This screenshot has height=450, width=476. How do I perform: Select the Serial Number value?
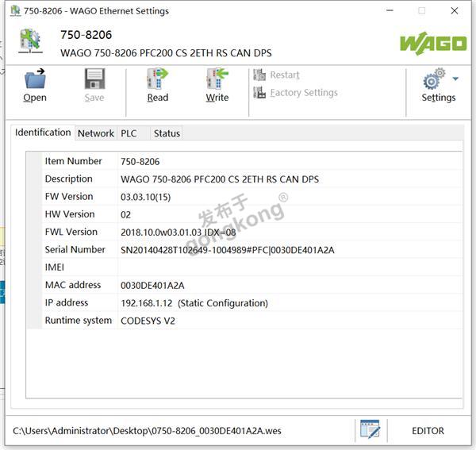point(228,250)
